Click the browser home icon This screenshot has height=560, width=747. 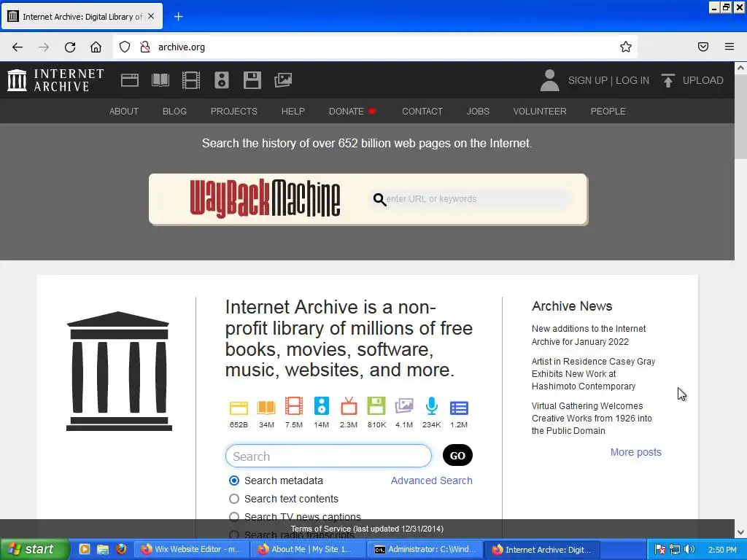click(x=96, y=47)
